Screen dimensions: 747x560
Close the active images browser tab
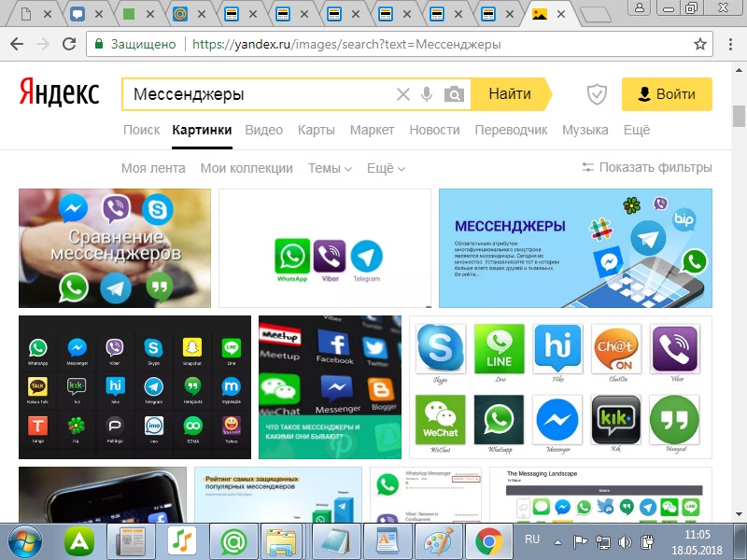click(561, 14)
